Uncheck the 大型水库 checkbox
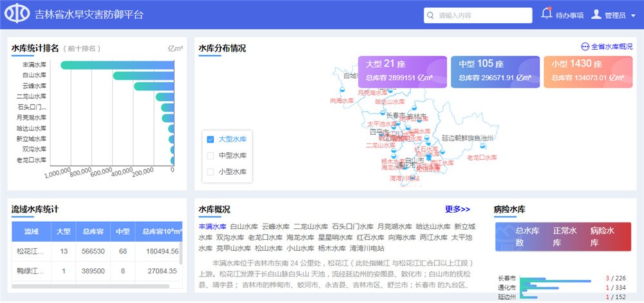644x303 pixels. tap(210, 139)
